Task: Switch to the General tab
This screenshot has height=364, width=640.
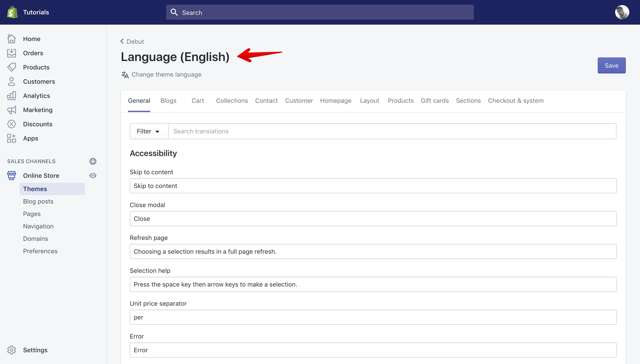Action: 139,101
